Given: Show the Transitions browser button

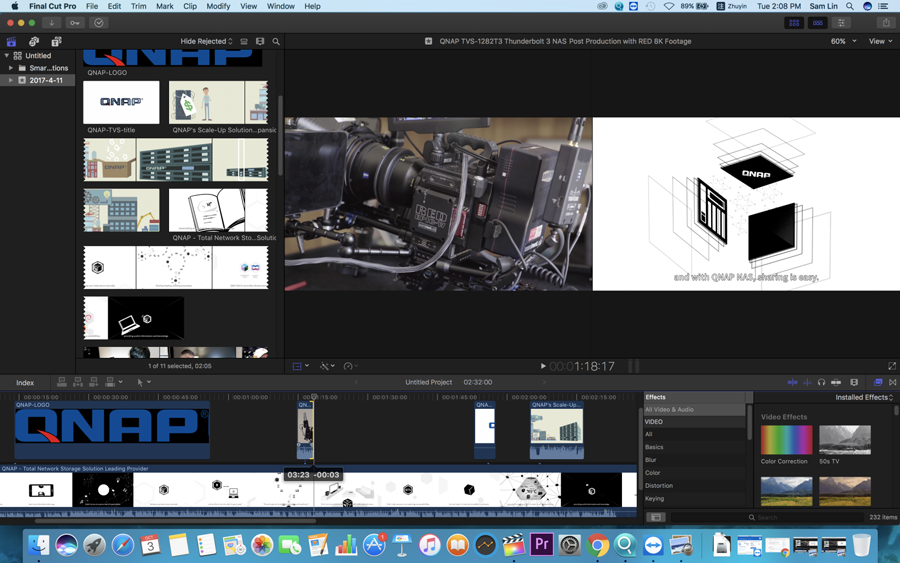Looking at the screenshot, I should (893, 382).
